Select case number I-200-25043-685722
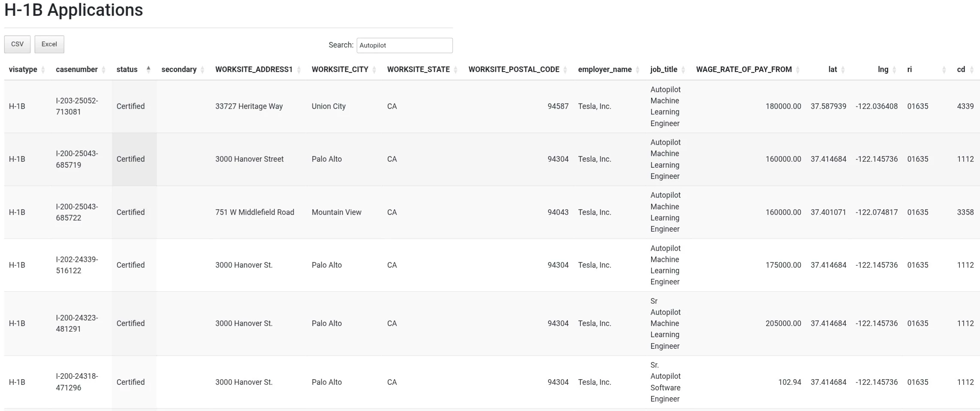Image resolution: width=980 pixels, height=411 pixels. (x=77, y=212)
